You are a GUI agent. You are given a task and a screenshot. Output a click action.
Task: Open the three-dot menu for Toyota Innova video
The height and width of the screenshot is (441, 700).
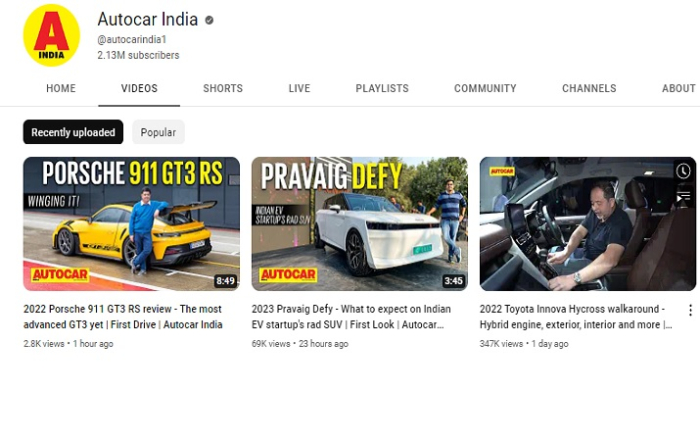pyautogui.click(x=690, y=310)
